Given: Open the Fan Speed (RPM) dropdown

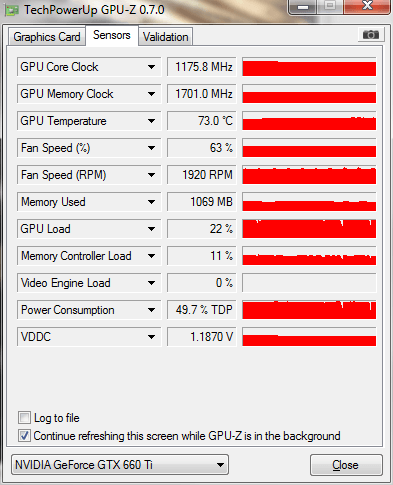Looking at the screenshot, I should tap(151, 175).
